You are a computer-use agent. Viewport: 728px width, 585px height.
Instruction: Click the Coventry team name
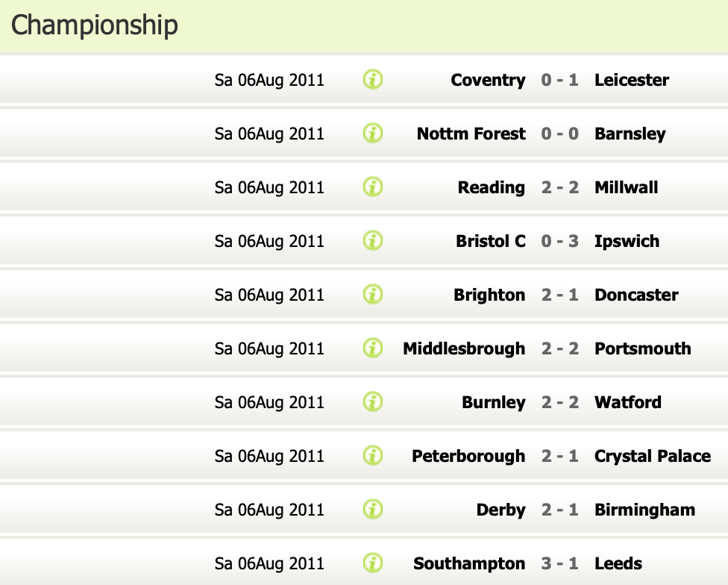(488, 80)
